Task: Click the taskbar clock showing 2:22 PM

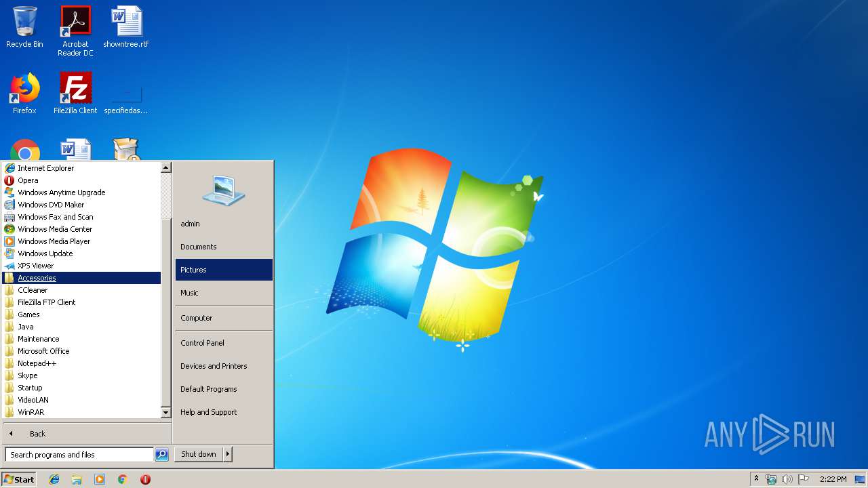Action: [x=833, y=479]
